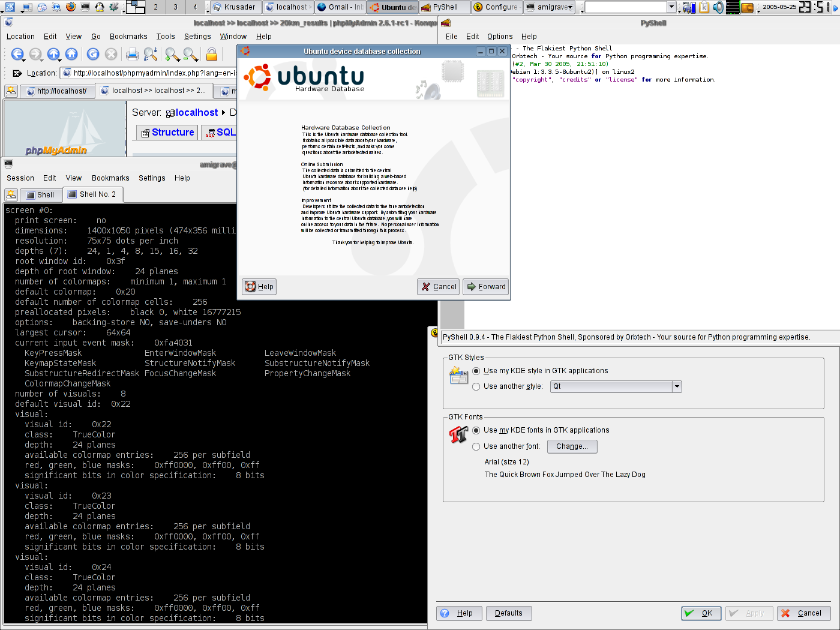Click the security padlock icon
Image resolution: width=840 pixels, height=630 pixels.
click(x=211, y=55)
